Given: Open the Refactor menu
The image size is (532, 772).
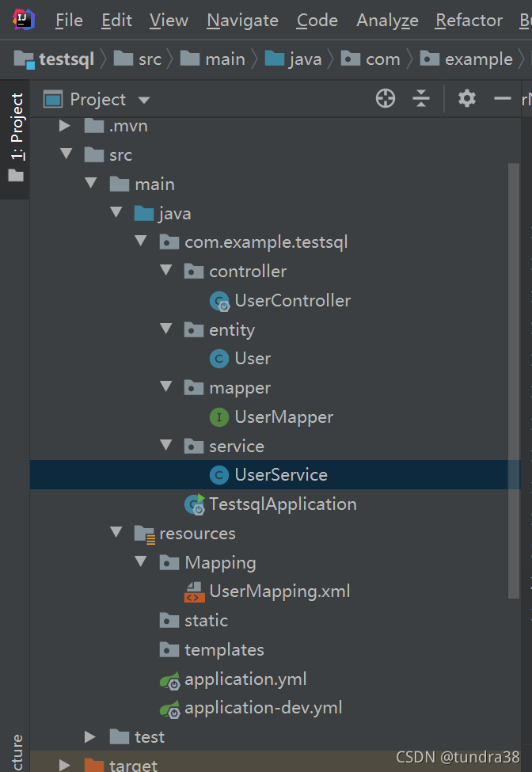Looking at the screenshot, I should 469,20.
